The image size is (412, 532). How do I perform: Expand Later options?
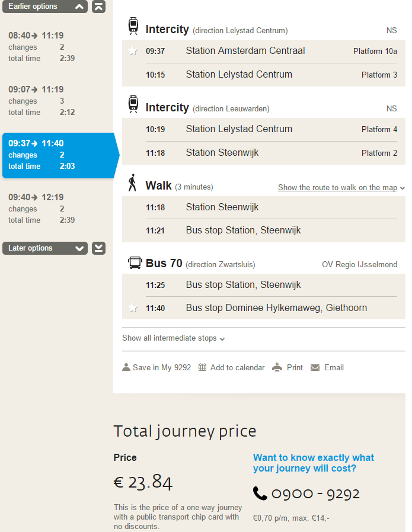coord(45,248)
